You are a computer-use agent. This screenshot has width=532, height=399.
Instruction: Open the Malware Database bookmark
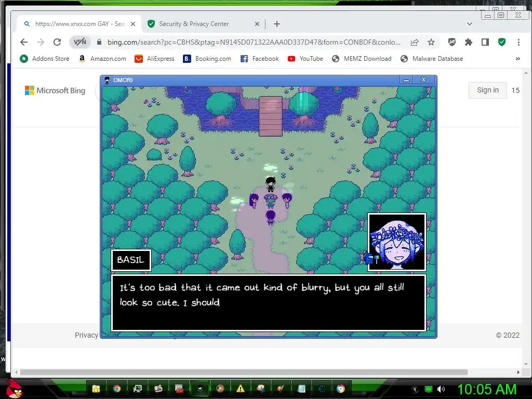pyautogui.click(x=432, y=59)
